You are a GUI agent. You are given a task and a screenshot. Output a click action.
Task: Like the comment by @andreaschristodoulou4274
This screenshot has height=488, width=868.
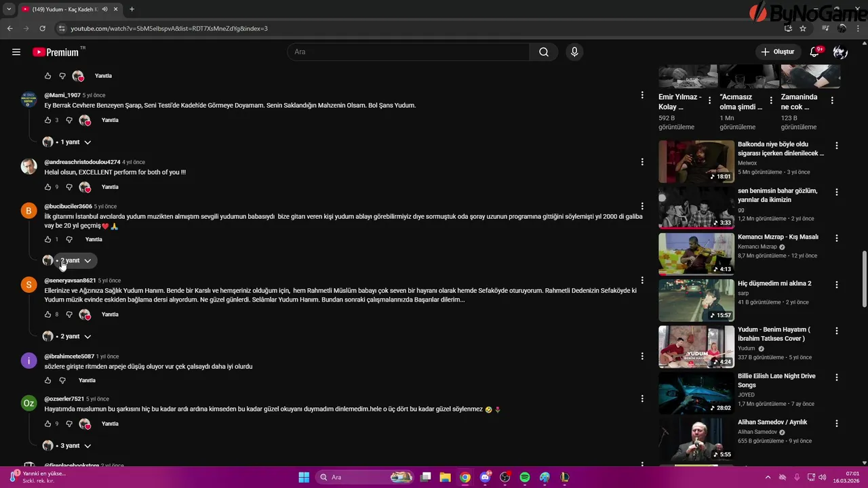coord(47,187)
